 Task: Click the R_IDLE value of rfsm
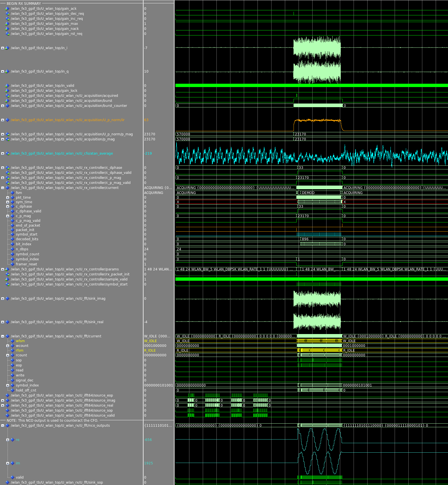click(150, 350)
